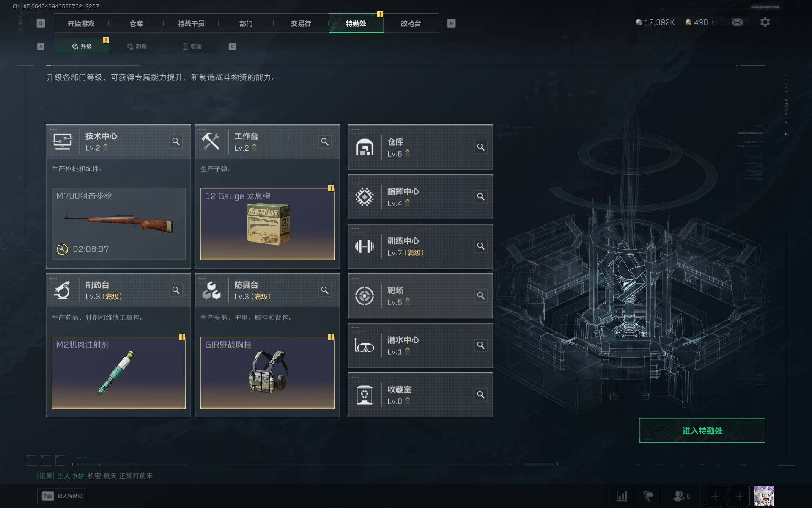The height and width of the screenshot is (508, 812).
Task: Click the friends icon in bottom bar
Action: 679,496
